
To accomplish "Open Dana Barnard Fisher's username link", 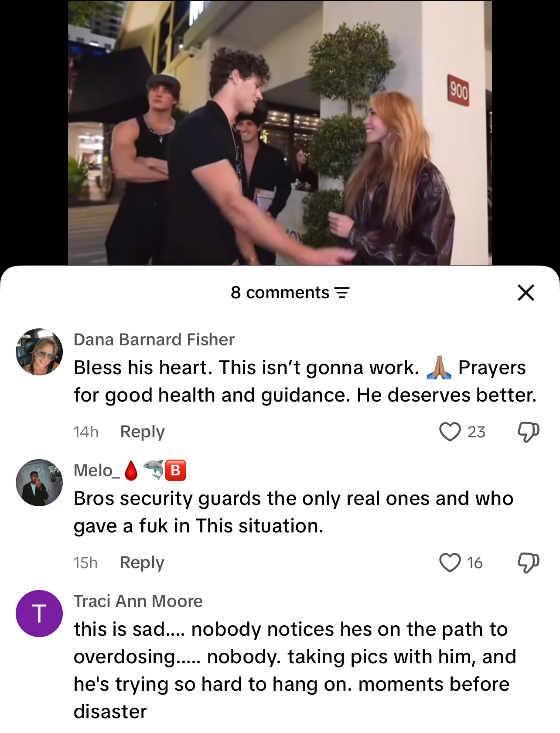I will [154, 339].
